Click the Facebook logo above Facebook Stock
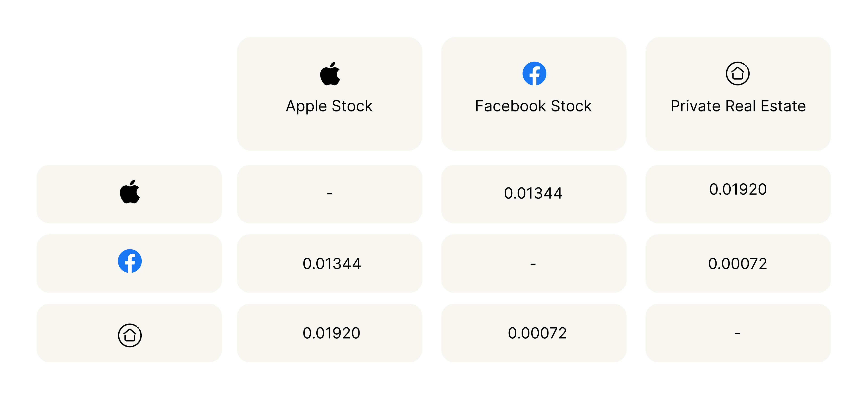The image size is (868, 399). pos(534,73)
